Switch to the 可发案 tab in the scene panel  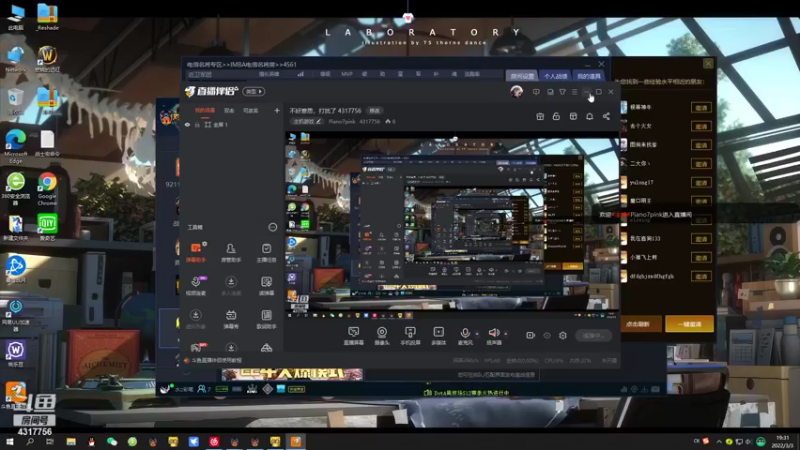(250, 110)
